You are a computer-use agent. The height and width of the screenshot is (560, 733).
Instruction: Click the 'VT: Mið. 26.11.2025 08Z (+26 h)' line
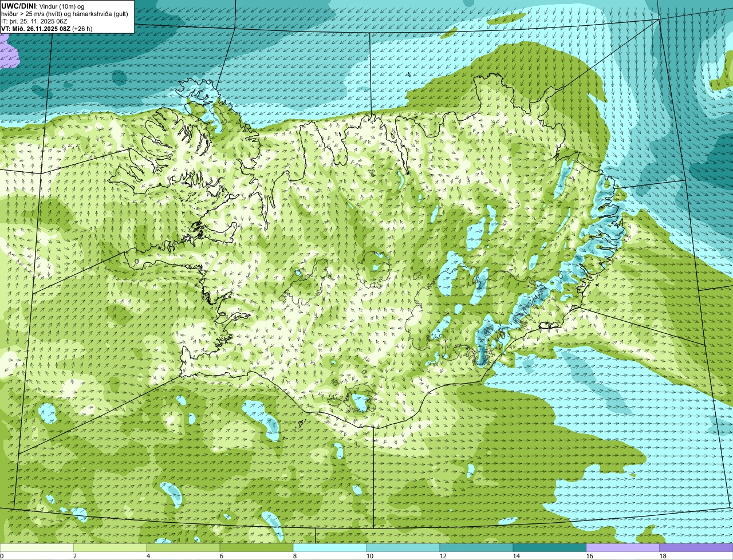(x=47, y=29)
